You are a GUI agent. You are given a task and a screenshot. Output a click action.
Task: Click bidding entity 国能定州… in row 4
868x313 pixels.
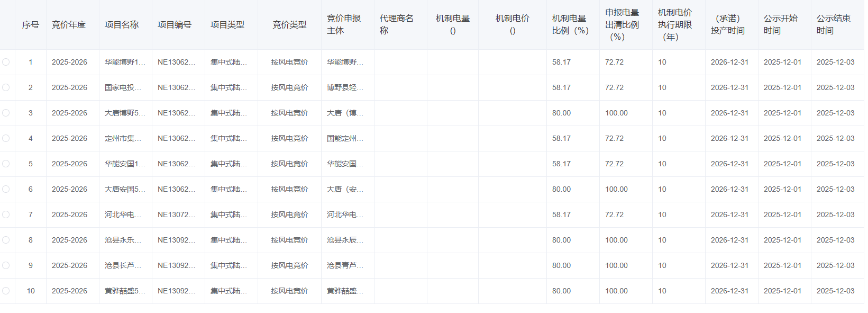[x=345, y=138]
